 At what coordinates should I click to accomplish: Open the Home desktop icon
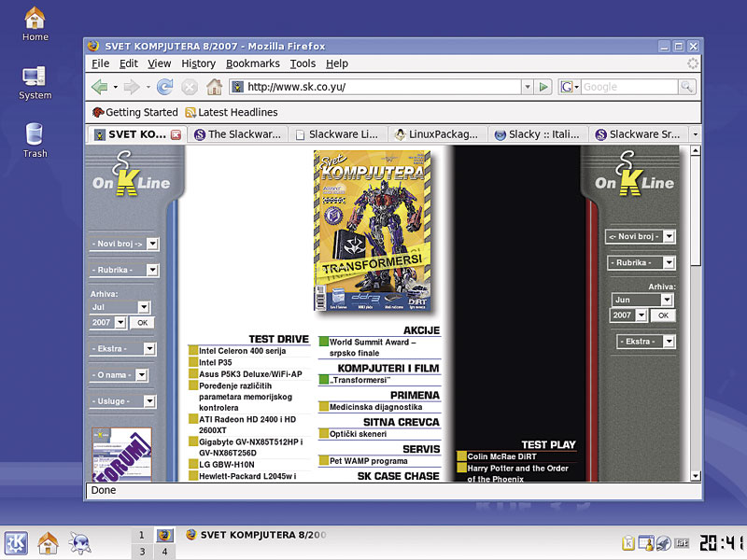click(x=35, y=24)
